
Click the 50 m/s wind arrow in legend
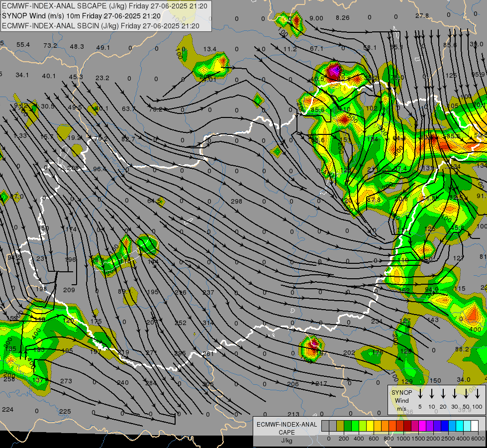[x=466, y=394]
